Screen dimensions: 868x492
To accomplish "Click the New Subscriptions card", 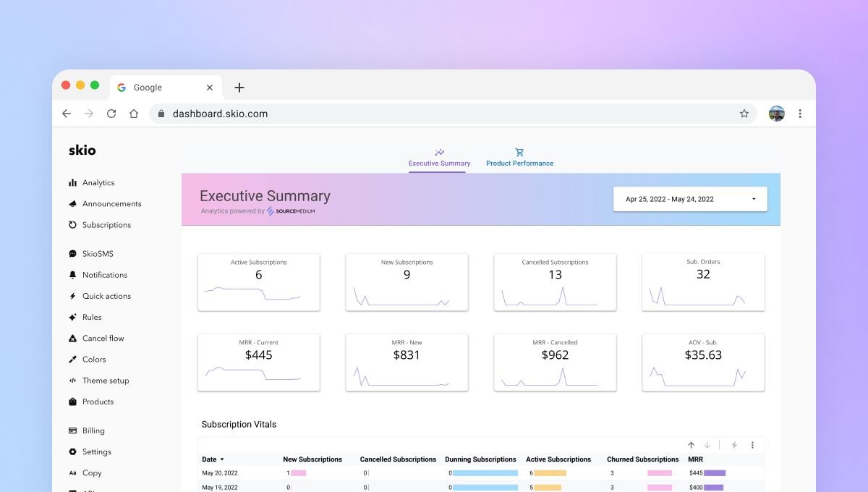I will (407, 282).
